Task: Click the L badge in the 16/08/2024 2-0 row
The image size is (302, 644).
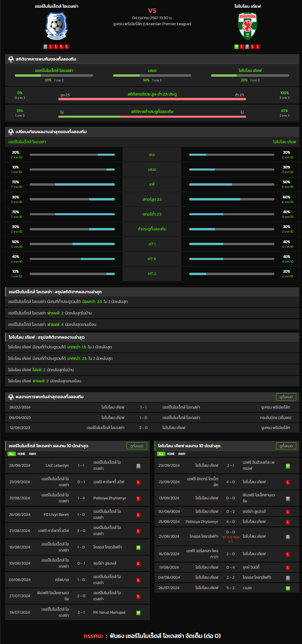Action: click(x=288, y=554)
